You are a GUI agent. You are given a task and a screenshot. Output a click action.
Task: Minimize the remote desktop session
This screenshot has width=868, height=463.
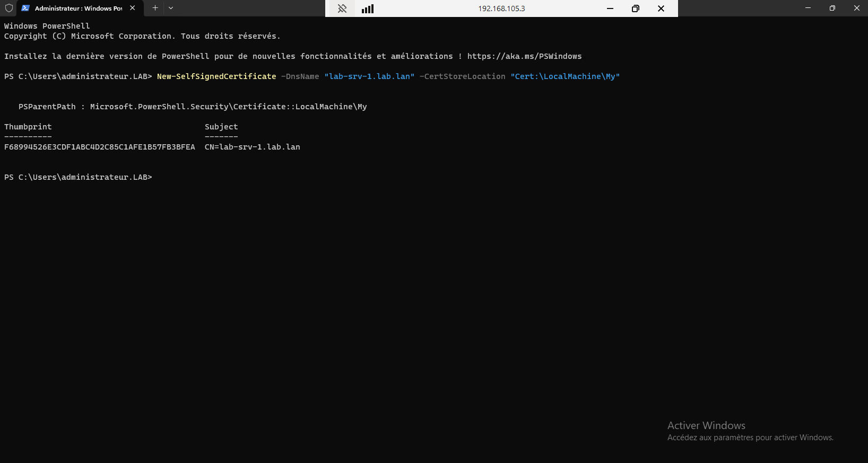coord(610,8)
